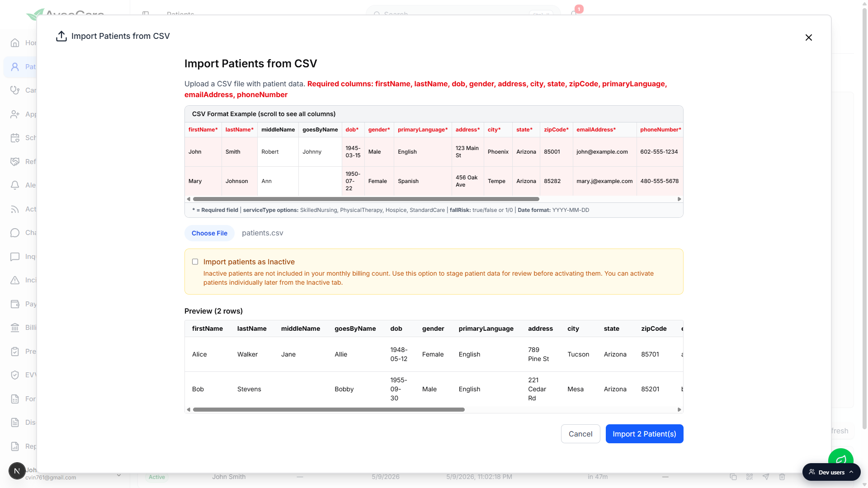Open the bank Billing icon in sidebar
The width and height of the screenshot is (868, 488).
[x=15, y=328]
